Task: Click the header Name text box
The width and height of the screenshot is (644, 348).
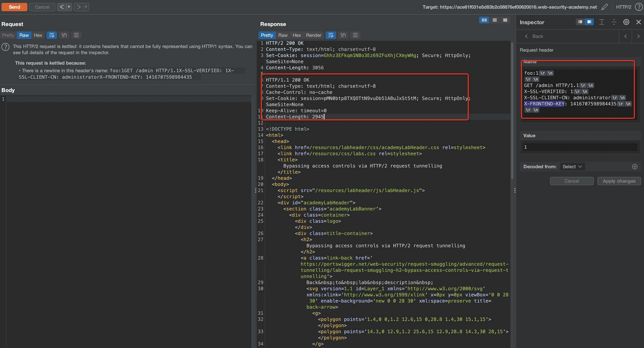Action: pos(580,91)
